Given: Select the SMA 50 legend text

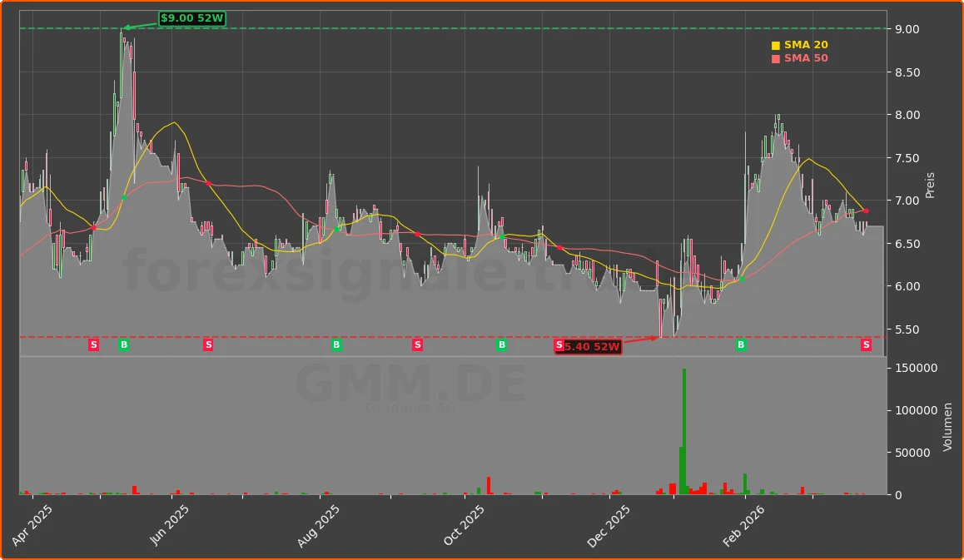Looking at the screenshot, I should point(806,58).
